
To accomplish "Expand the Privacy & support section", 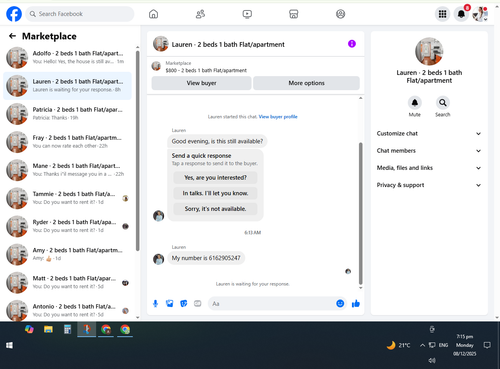I will (x=429, y=185).
